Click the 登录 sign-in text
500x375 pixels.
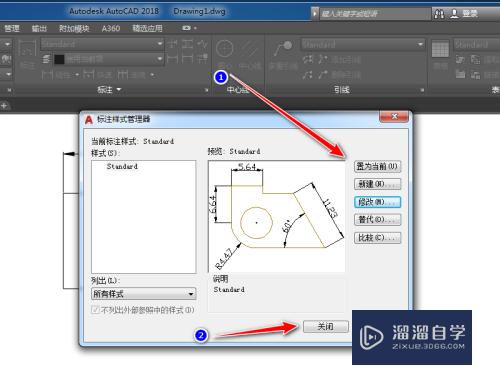(x=470, y=14)
